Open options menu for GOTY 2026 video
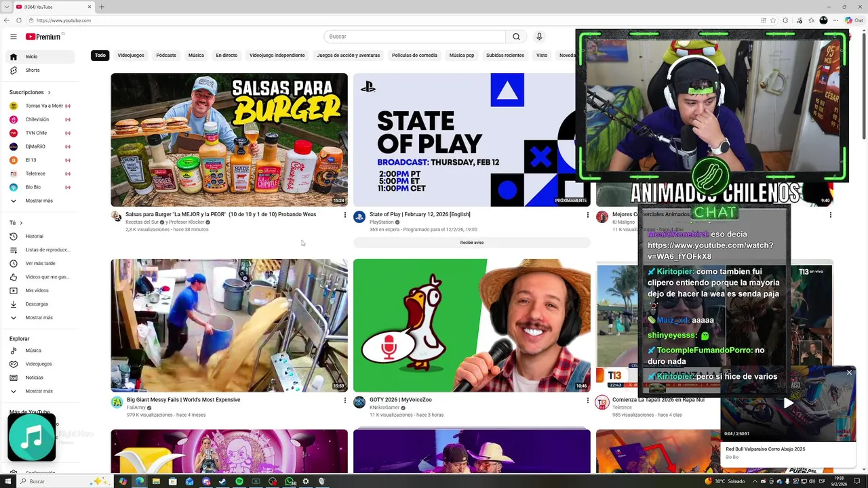The height and width of the screenshot is (488, 868). point(587,401)
